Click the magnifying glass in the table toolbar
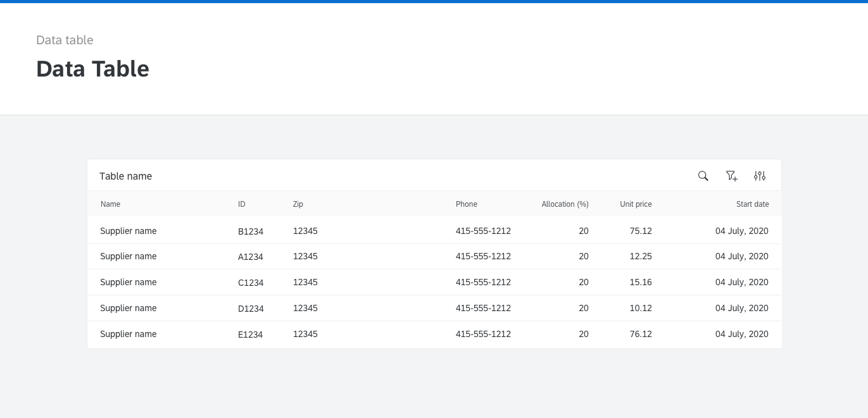868x418 pixels. pos(703,176)
